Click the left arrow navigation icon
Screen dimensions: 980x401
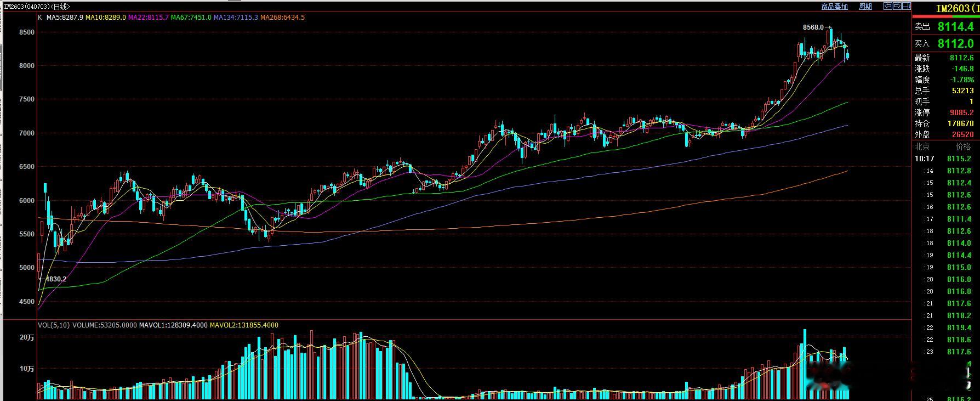click(888, 7)
